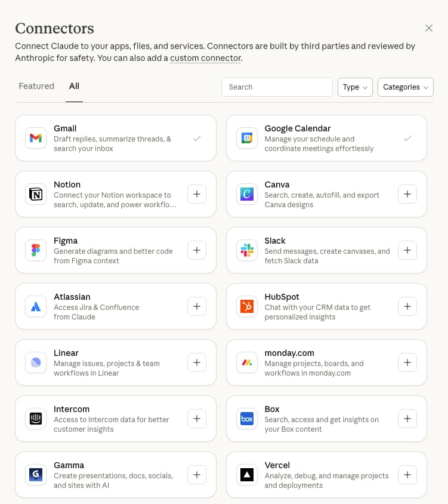Open the custom connector link
The width and height of the screenshot is (448, 504).
click(205, 59)
